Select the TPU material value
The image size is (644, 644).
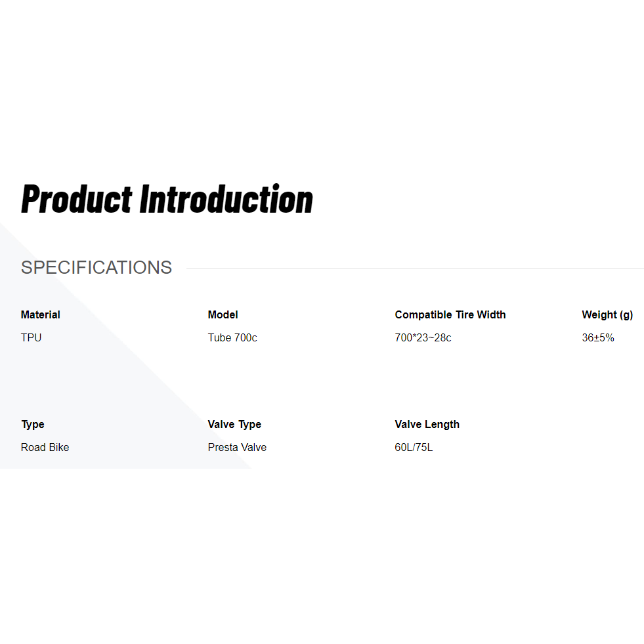coord(31,338)
